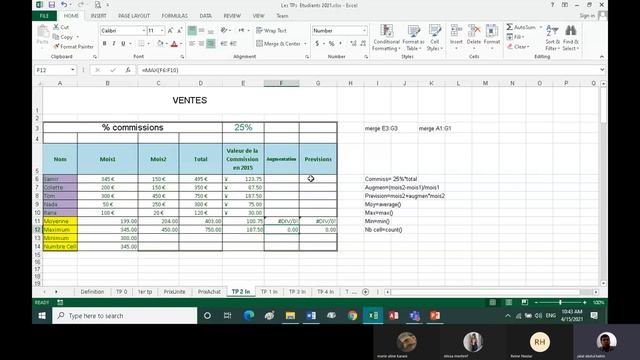This screenshot has height=360, width=640.
Task: Open the font color dropdown arrow
Action: tap(181, 44)
